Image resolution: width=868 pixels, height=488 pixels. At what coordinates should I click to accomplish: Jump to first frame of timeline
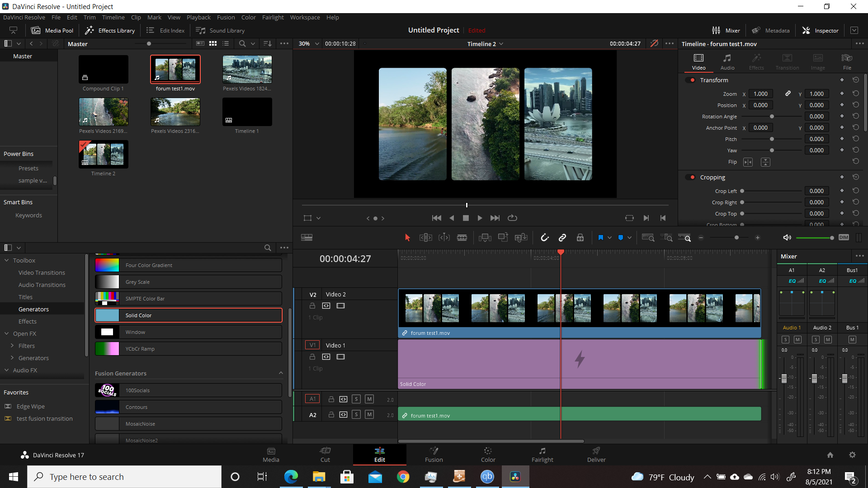pyautogui.click(x=436, y=218)
